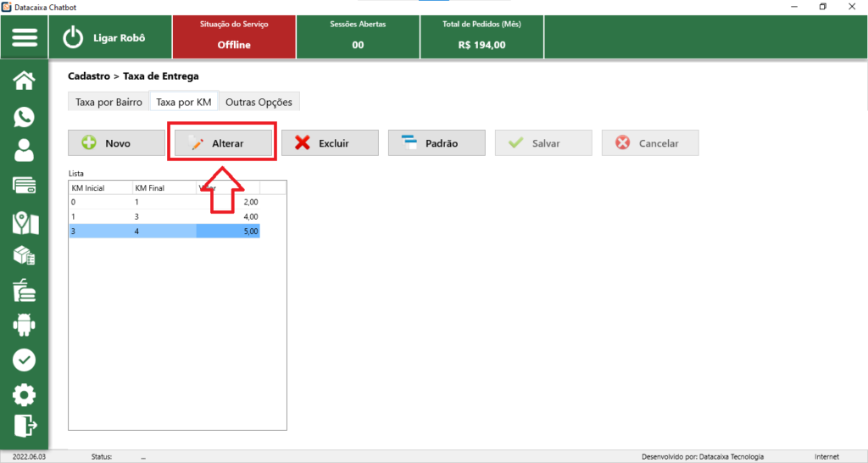Click the boxes products icon in sidebar
This screenshot has width=868, height=463.
click(x=25, y=256)
